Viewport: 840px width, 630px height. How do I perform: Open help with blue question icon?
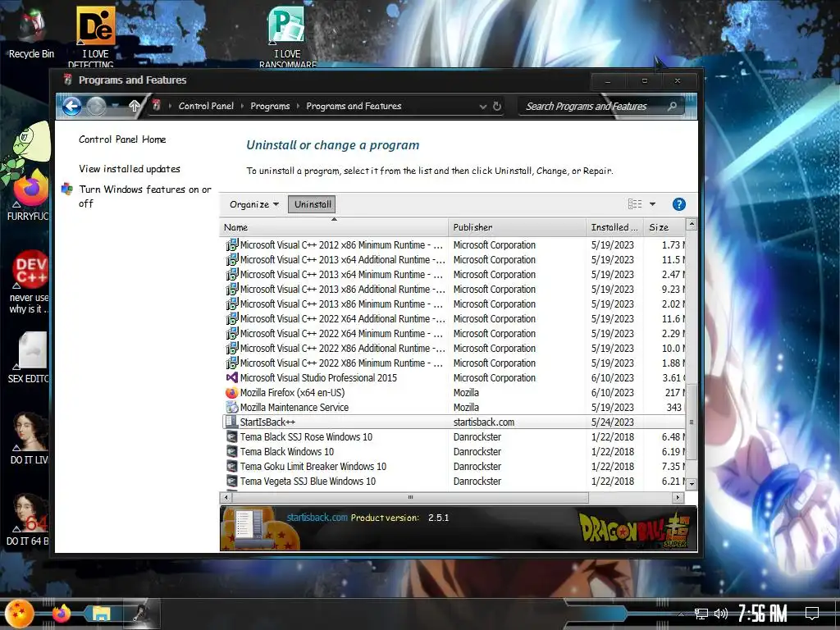pos(678,204)
